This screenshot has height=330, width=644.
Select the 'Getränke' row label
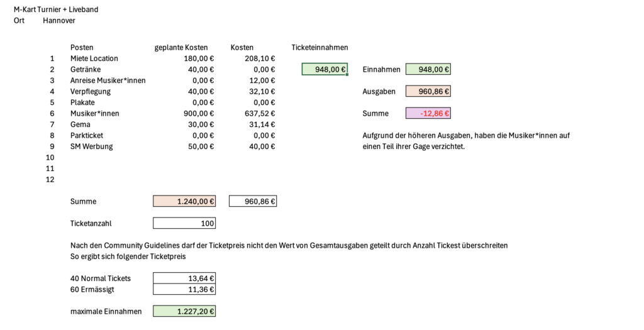(x=86, y=70)
